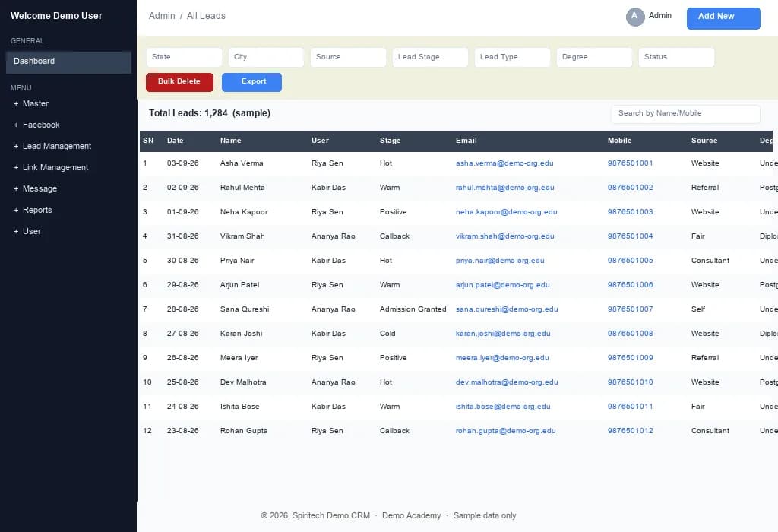Click mobile number 9876501012
The image size is (778, 532).
click(630, 431)
